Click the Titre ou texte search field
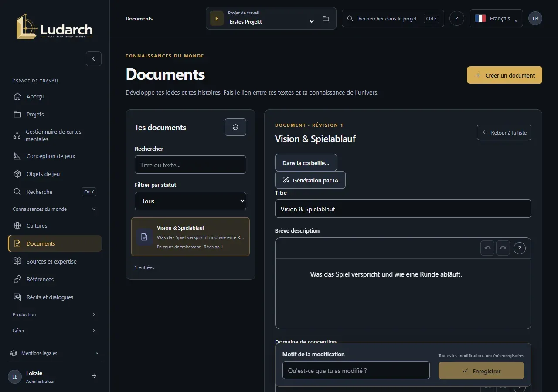Image resolution: width=558 pixels, height=392 pixels. [191, 165]
